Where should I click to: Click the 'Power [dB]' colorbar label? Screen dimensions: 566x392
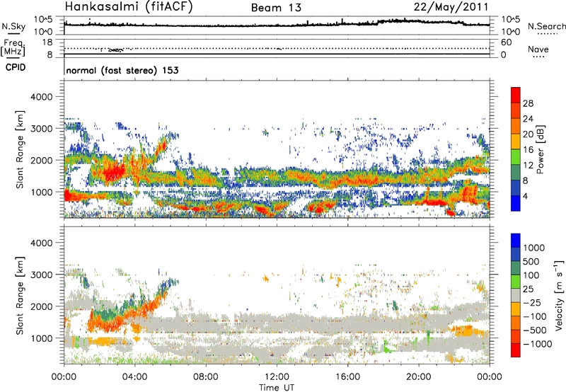(x=540, y=149)
